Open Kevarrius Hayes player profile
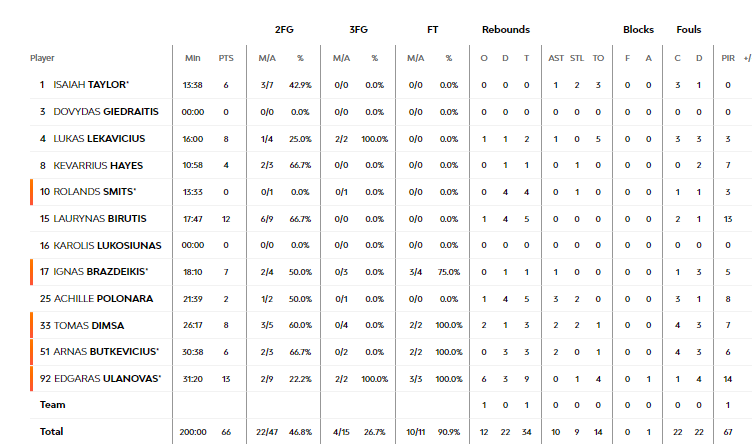This screenshot has width=752, height=444. click(x=98, y=165)
